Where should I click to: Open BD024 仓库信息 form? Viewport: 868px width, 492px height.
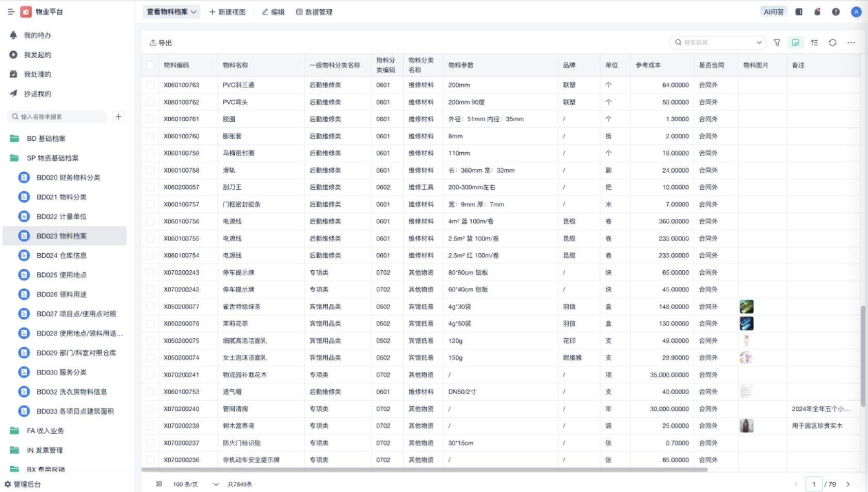[x=65, y=255]
